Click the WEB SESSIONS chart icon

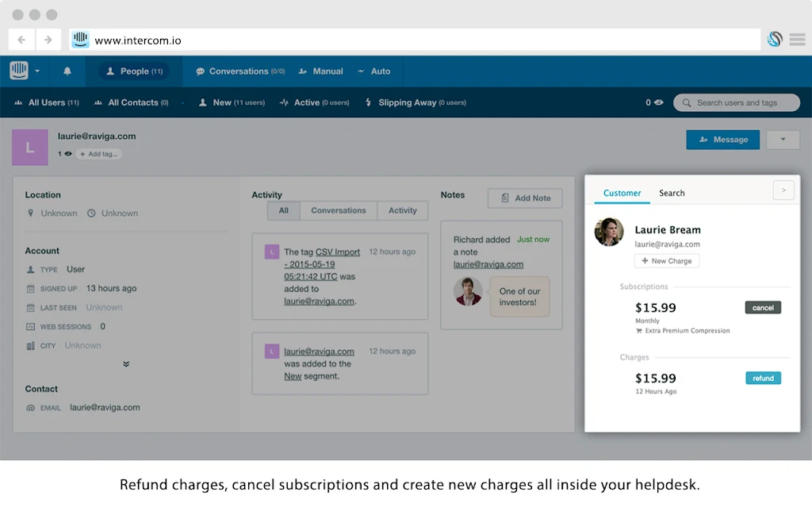[31, 326]
